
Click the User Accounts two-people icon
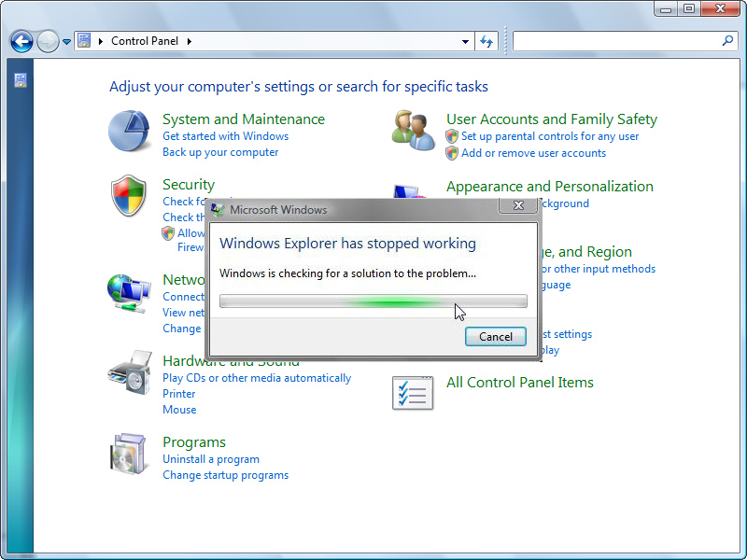(413, 130)
